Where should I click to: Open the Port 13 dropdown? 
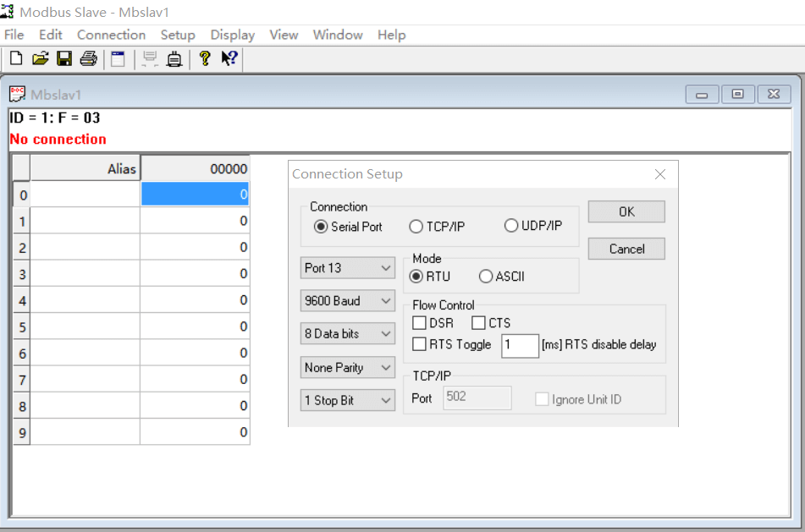pyautogui.click(x=348, y=268)
